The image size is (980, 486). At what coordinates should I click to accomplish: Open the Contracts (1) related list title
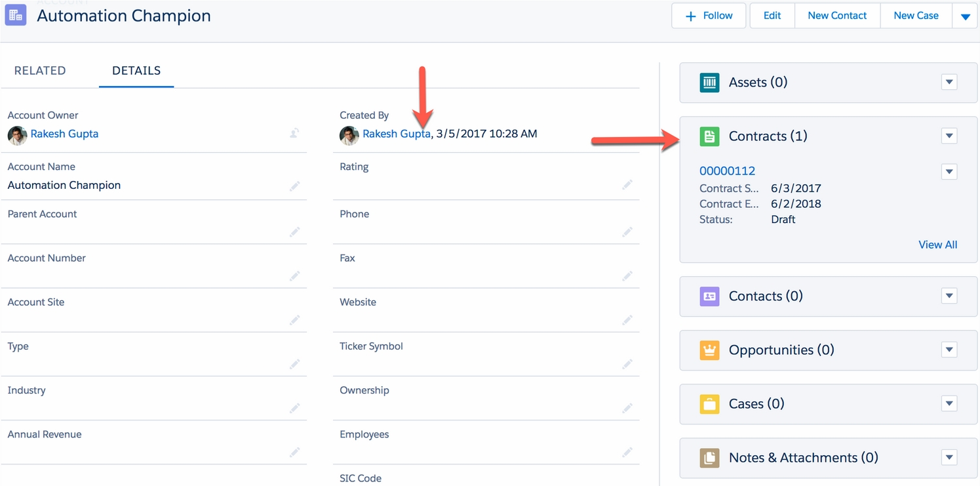click(768, 136)
